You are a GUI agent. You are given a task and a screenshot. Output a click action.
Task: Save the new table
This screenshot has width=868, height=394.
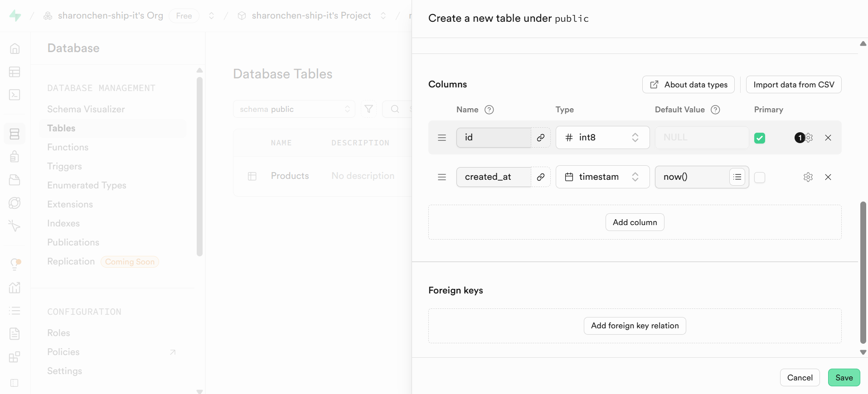pos(844,378)
